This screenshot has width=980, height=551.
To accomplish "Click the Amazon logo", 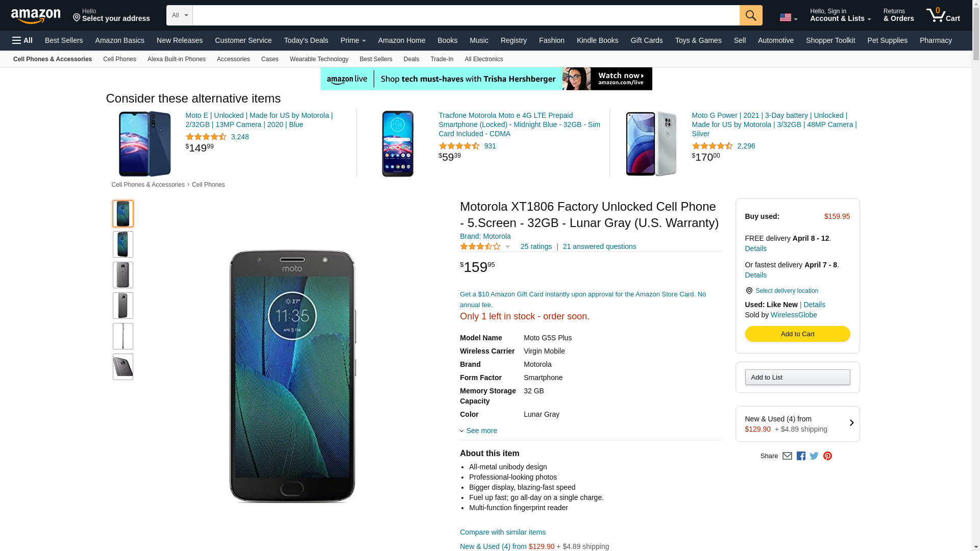I will coord(36,16).
